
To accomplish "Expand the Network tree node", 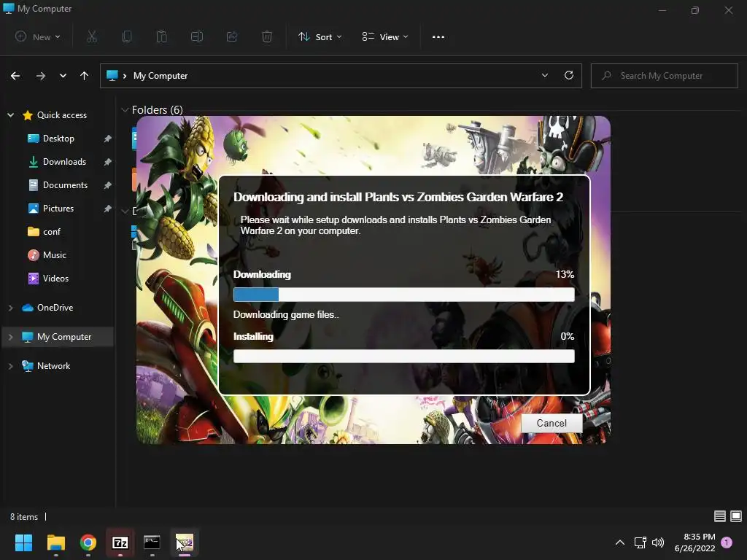I will 10,366.
